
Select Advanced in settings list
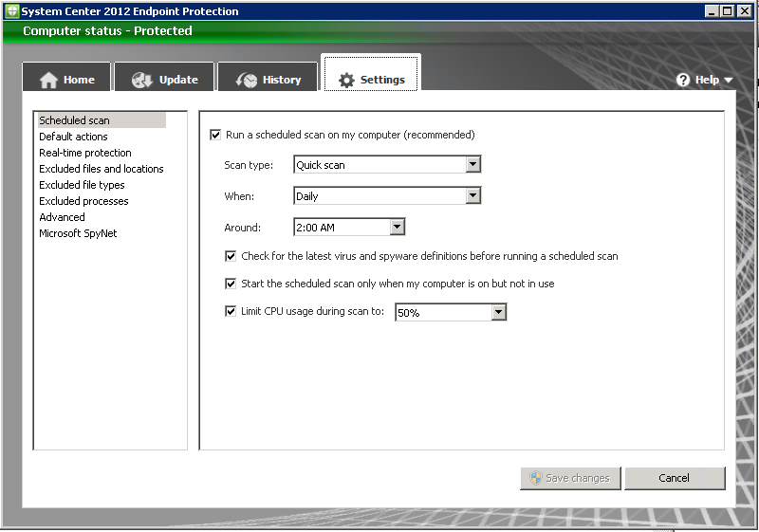pyautogui.click(x=62, y=217)
